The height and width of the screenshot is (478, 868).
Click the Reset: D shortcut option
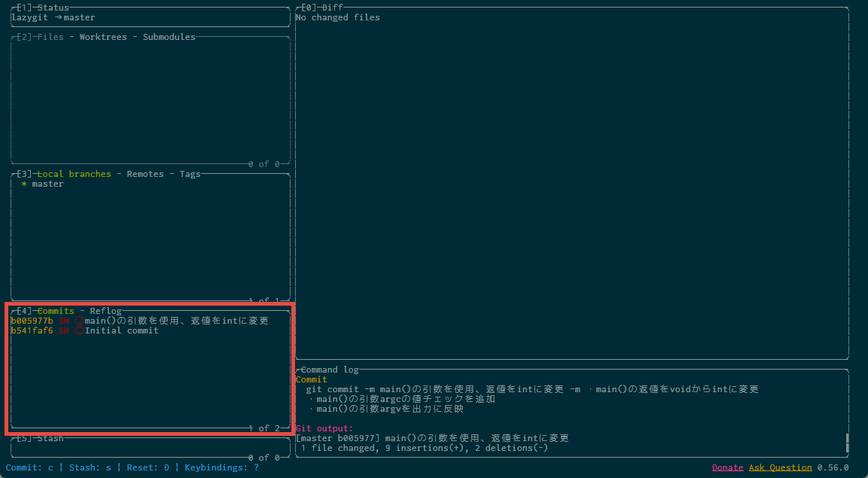[148, 467]
